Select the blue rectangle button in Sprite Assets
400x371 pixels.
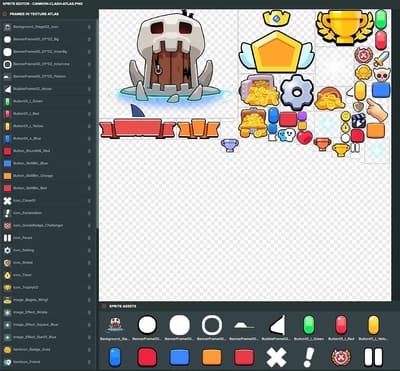coord(180,358)
